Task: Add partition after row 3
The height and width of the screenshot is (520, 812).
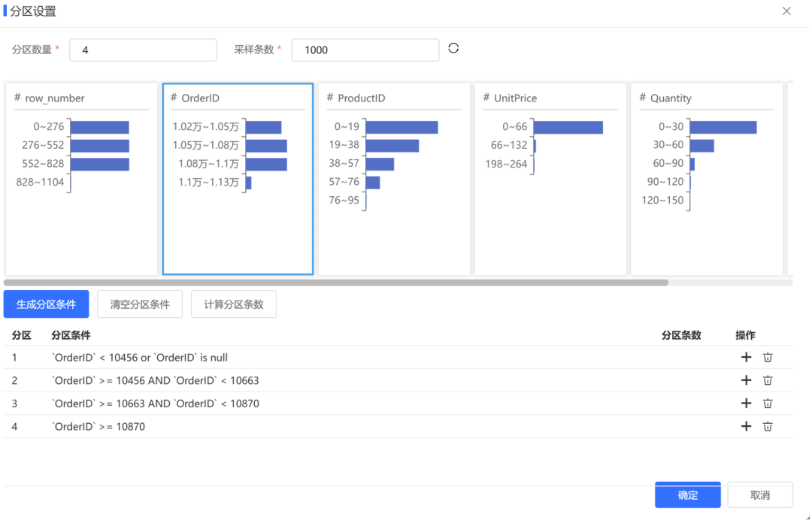Action: (746, 403)
